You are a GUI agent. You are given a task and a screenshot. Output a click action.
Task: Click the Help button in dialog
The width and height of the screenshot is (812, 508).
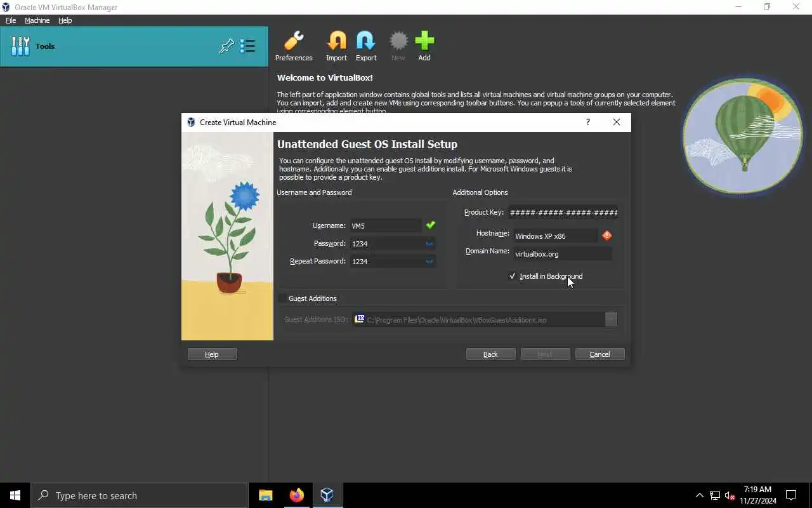pos(212,354)
